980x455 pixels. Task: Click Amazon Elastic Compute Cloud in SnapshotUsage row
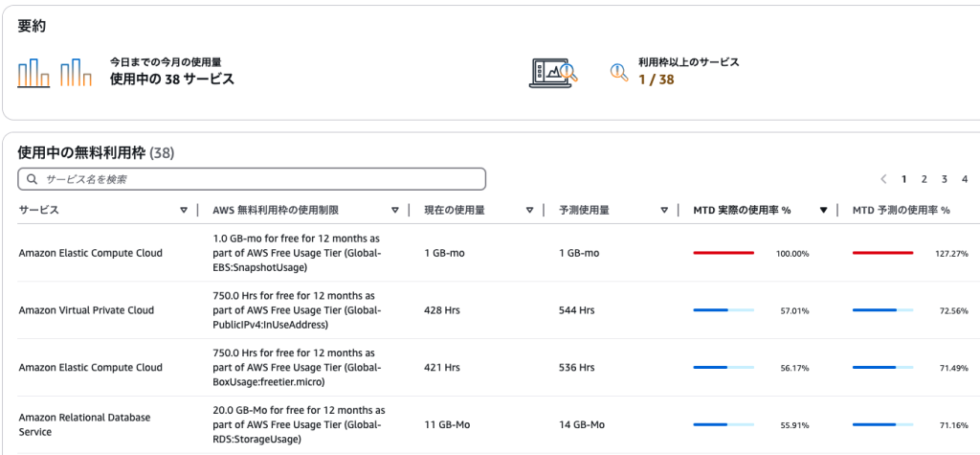tap(91, 254)
